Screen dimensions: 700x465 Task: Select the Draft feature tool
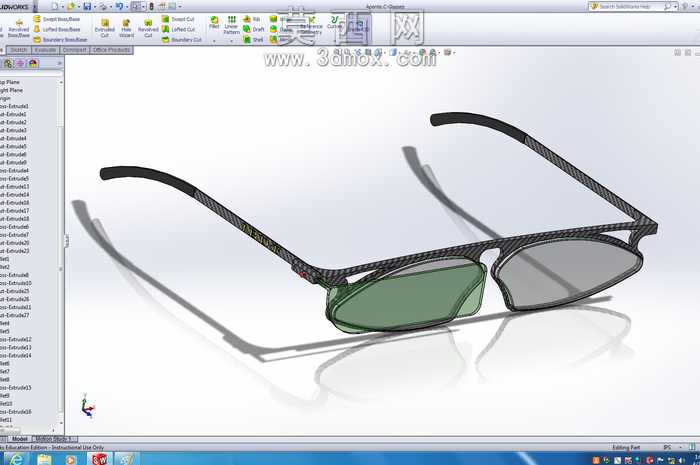[254, 29]
